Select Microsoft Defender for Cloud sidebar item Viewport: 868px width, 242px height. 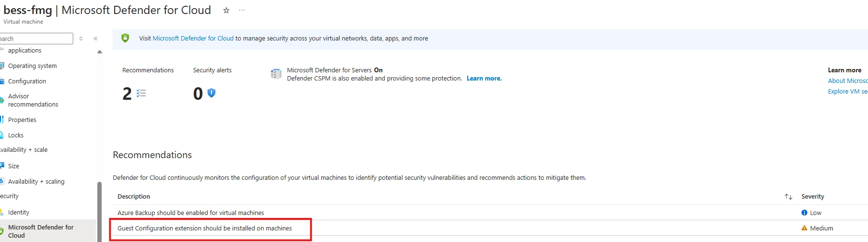(47, 231)
